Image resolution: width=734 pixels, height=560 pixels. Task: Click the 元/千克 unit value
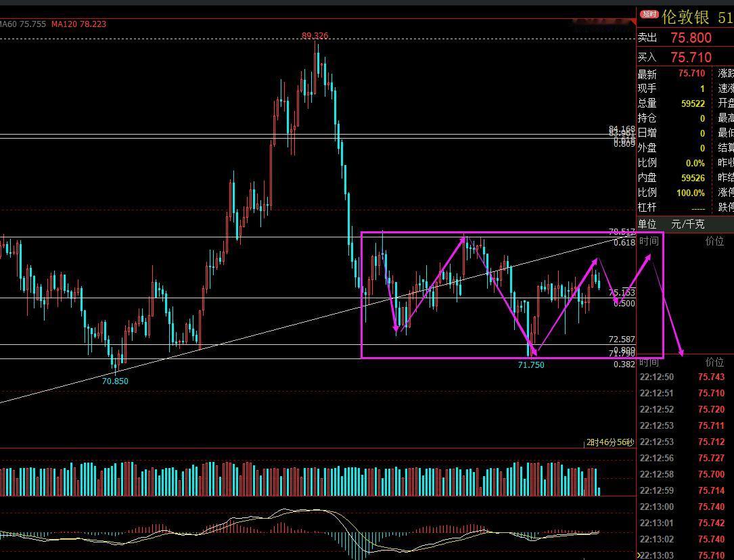687,224
